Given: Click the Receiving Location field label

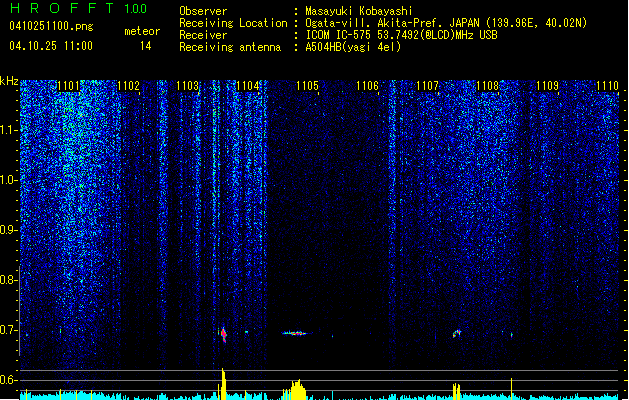Looking at the screenshot, I should (x=233, y=23).
